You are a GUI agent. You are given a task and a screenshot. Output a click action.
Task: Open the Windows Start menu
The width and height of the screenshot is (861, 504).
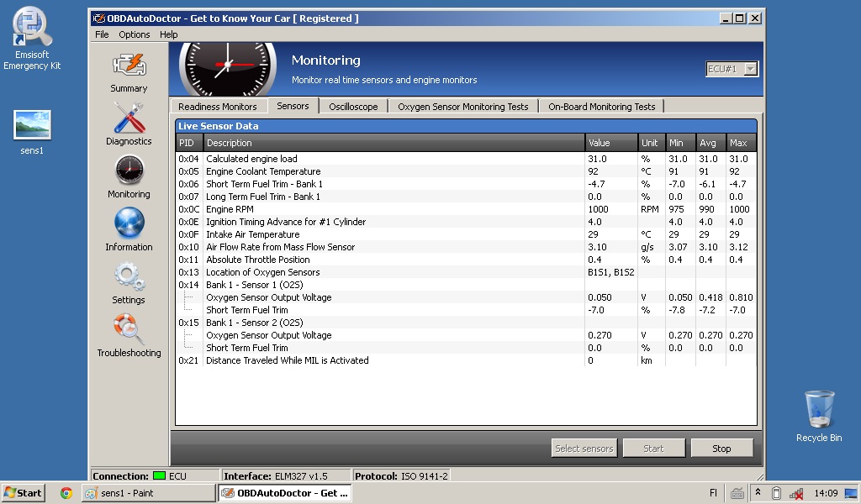[x=23, y=492]
